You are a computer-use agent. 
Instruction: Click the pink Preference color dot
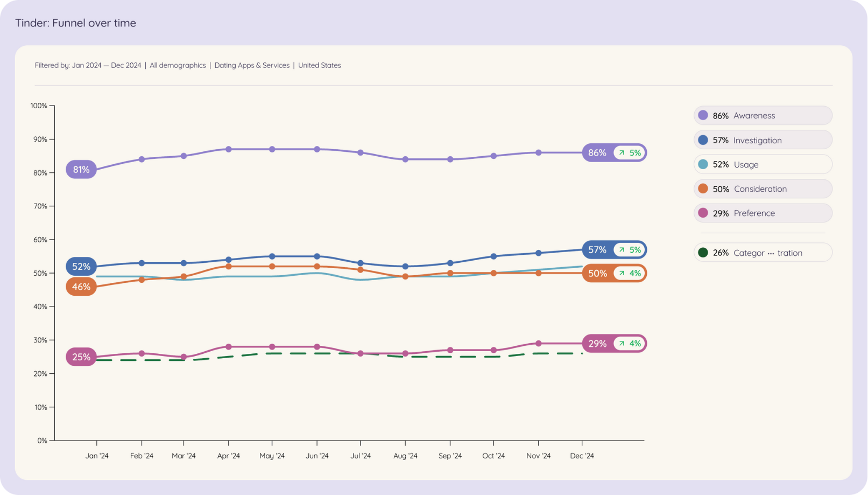(x=703, y=213)
